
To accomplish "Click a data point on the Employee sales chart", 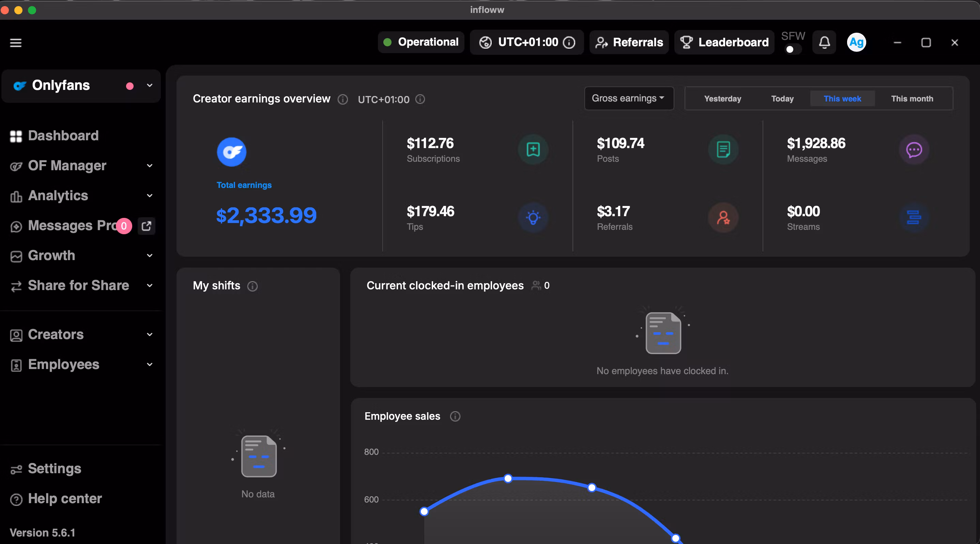I will click(508, 479).
